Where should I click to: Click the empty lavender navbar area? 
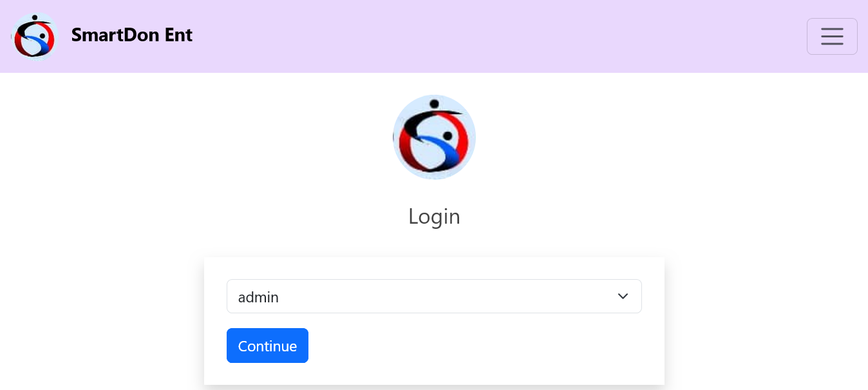tap(496, 36)
